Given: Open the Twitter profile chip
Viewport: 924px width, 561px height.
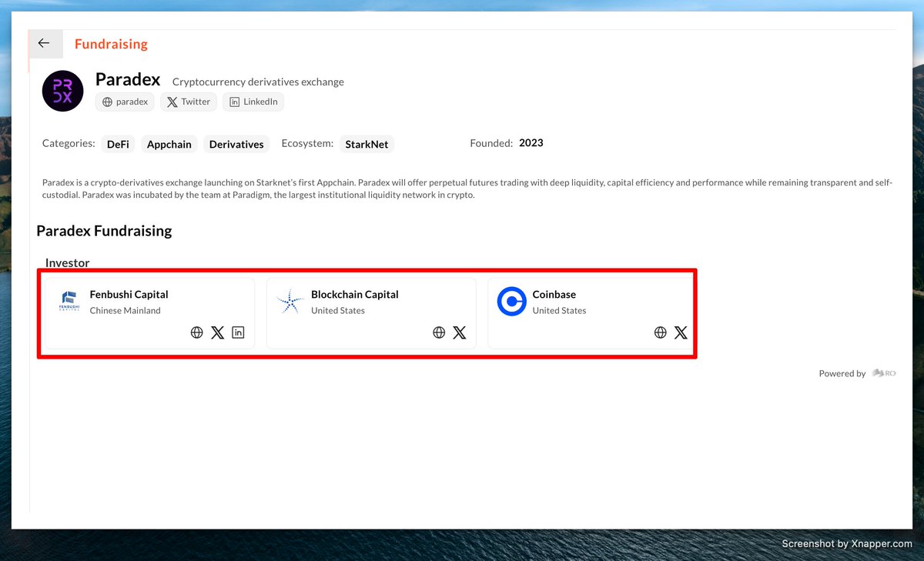Looking at the screenshot, I should [188, 102].
